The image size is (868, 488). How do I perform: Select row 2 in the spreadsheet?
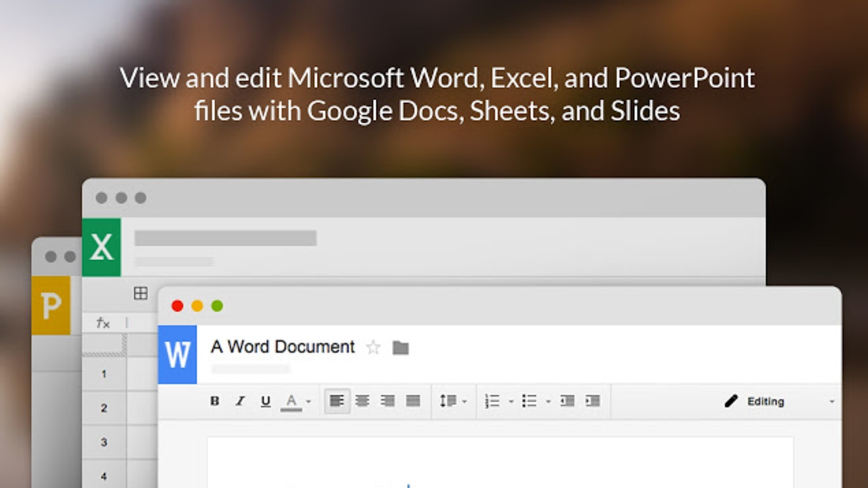tap(104, 407)
